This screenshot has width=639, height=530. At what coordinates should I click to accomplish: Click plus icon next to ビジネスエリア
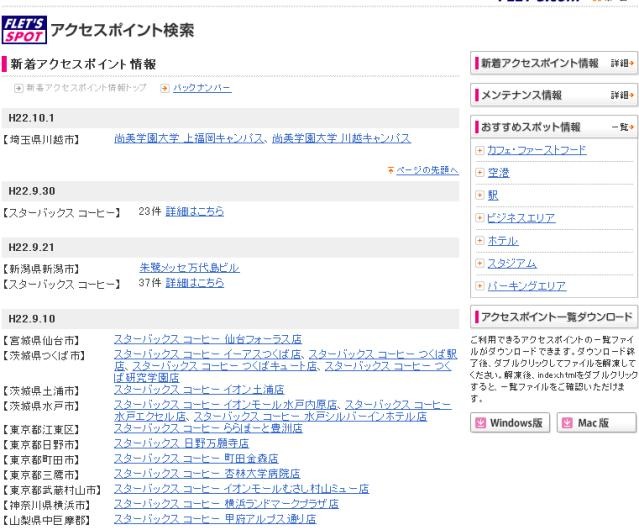pyautogui.click(x=480, y=218)
